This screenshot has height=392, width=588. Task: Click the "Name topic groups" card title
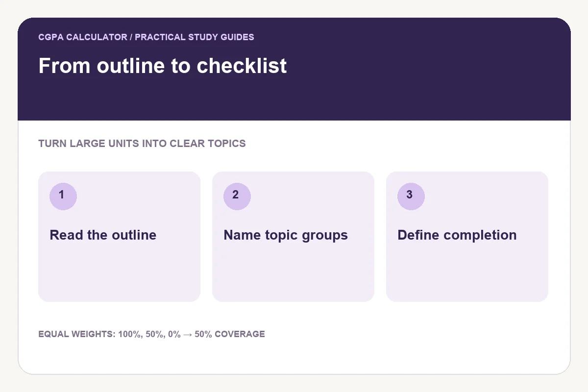coord(286,235)
